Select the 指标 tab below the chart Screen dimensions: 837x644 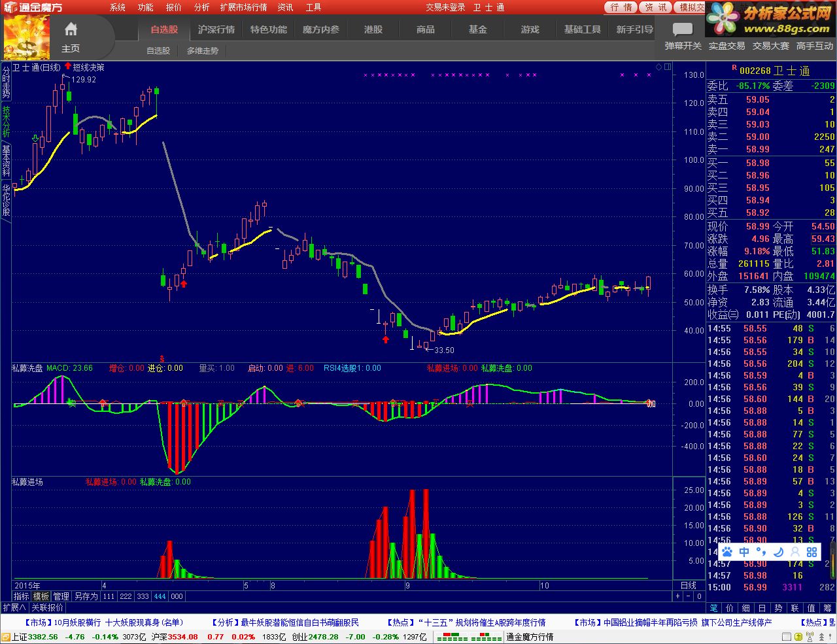pyautogui.click(x=22, y=596)
